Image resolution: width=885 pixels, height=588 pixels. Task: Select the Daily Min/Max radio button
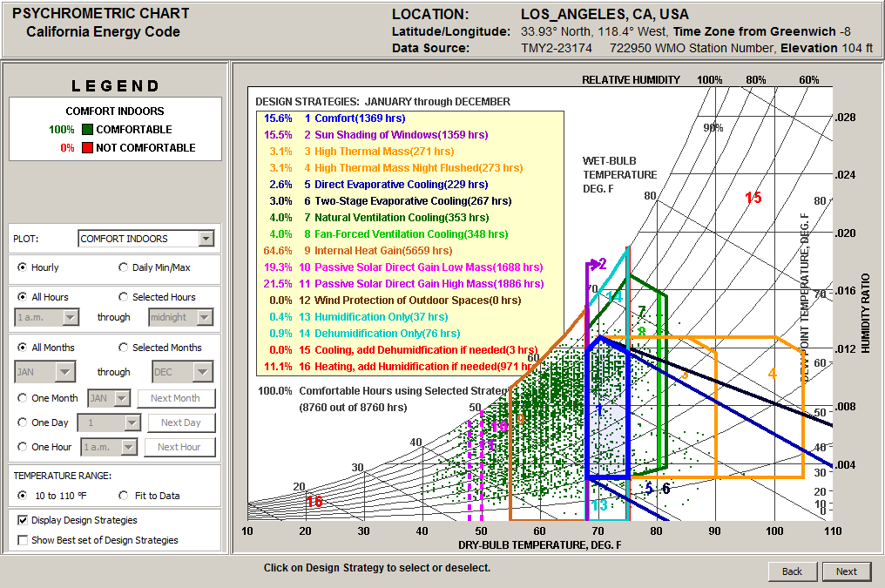124,267
